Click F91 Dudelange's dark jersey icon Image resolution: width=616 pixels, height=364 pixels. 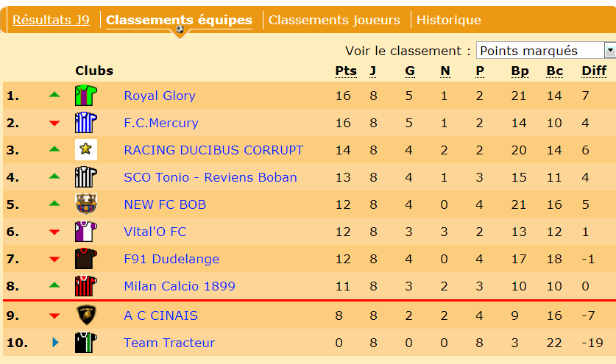85,258
